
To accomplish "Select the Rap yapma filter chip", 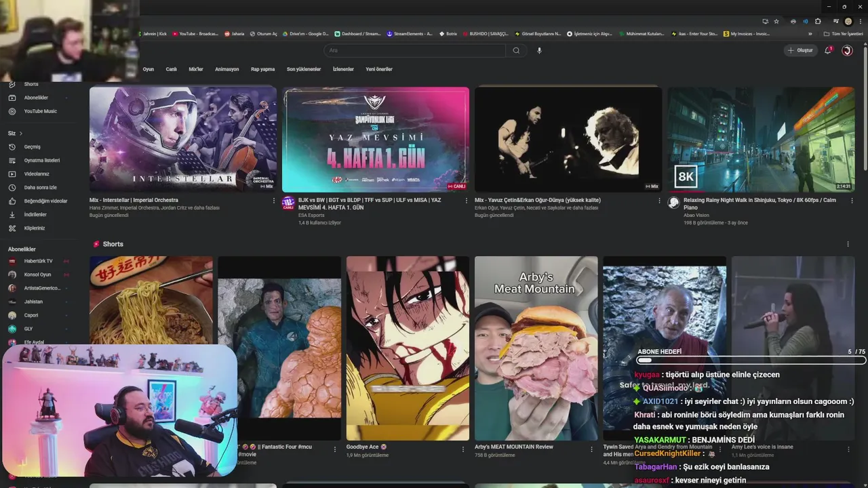I will (262, 69).
